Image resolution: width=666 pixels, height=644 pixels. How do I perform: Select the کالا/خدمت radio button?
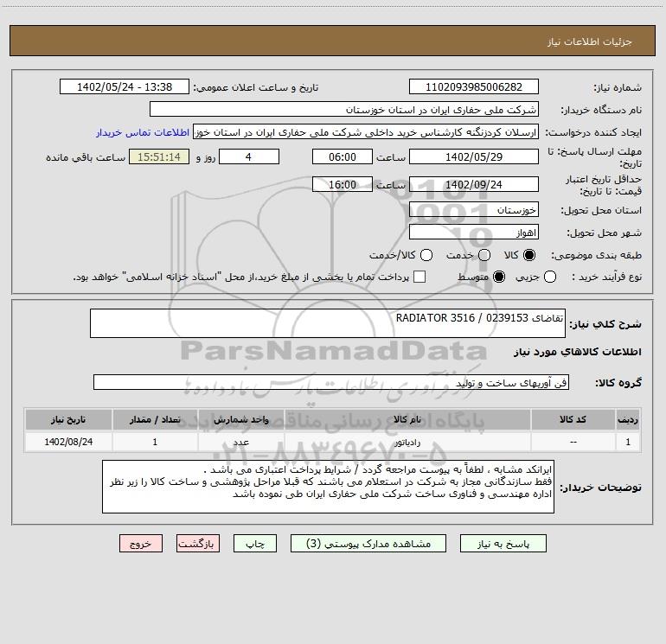pos(426,255)
